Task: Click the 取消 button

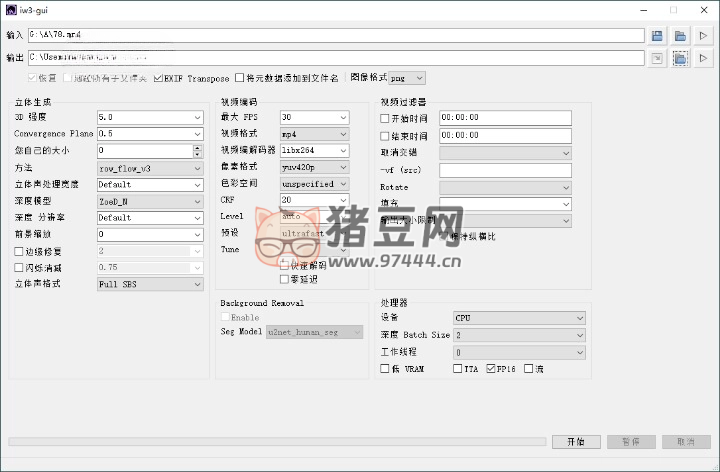Action: coord(686,441)
